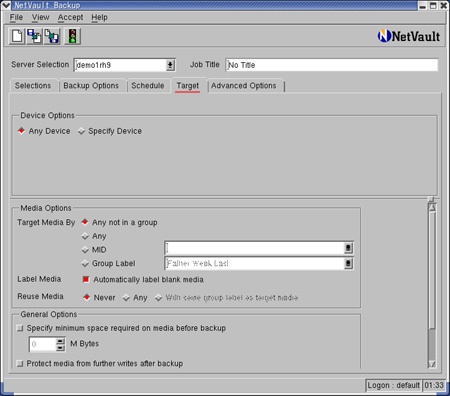Screen dimensions: 450x396
Task: Open the Accept menu
Action: pyautogui.click(x=70, y=17)
